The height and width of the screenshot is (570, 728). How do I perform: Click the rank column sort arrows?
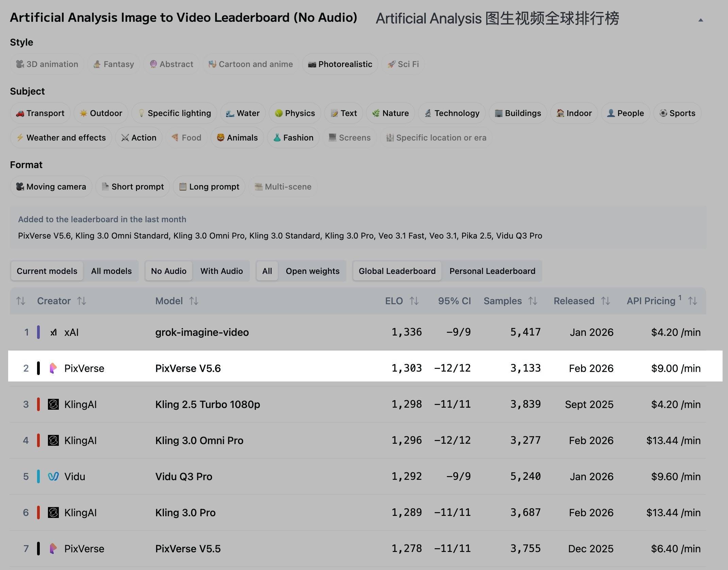21,301
